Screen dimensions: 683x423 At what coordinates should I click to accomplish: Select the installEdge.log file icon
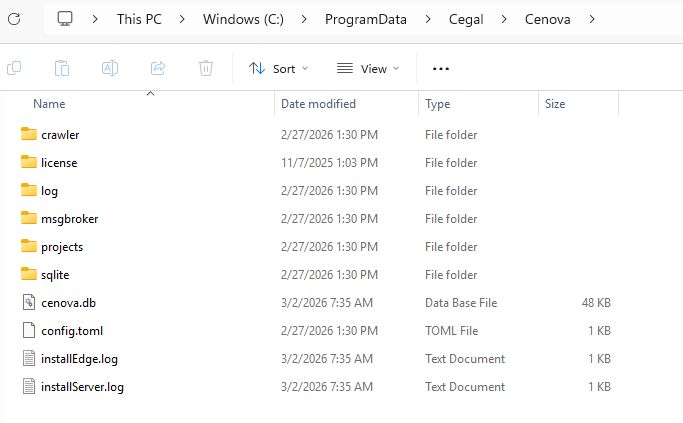click(x=29, y=359)
